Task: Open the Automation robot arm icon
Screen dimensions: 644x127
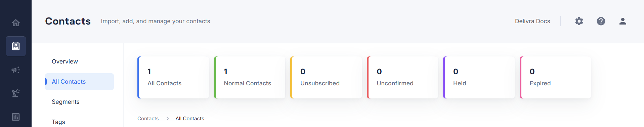Action: pyautogui.click(x=16, y=93)
